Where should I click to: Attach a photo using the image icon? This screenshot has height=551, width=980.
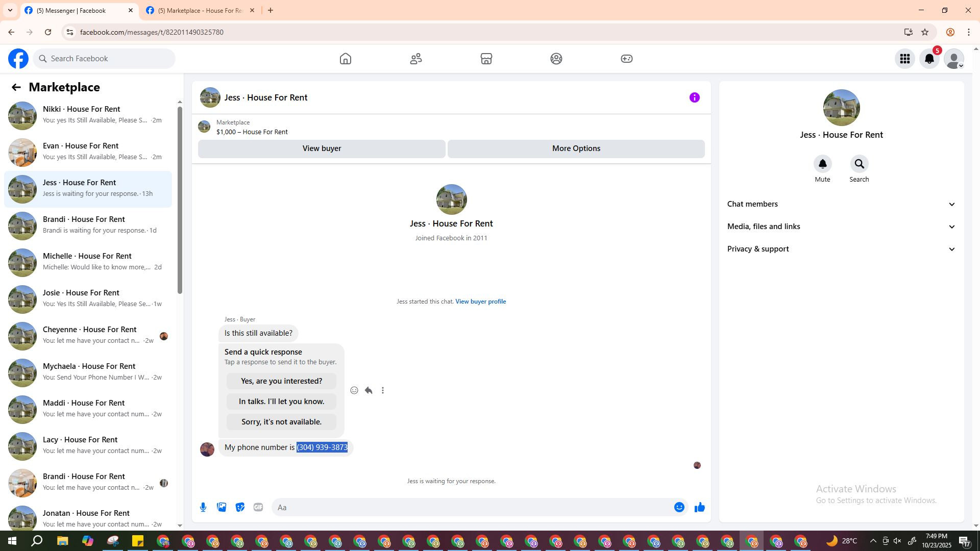click(x=222, y=507)
